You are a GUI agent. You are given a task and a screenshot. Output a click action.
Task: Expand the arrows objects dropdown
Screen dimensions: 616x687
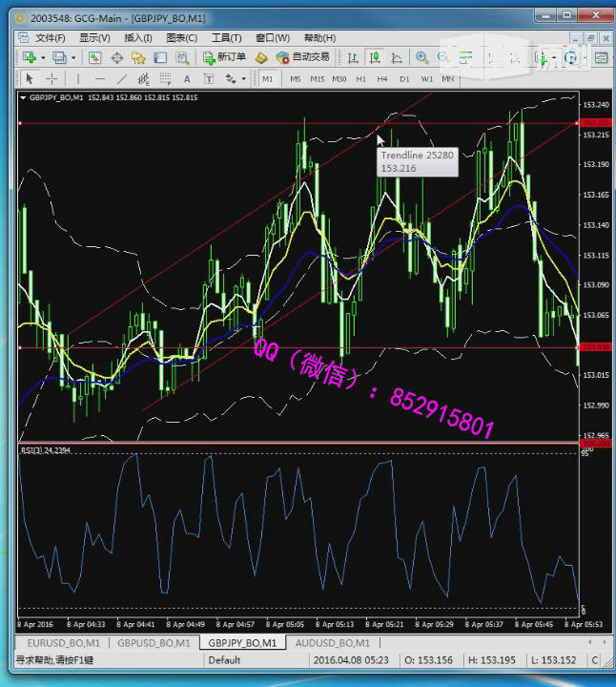(244, 79)
